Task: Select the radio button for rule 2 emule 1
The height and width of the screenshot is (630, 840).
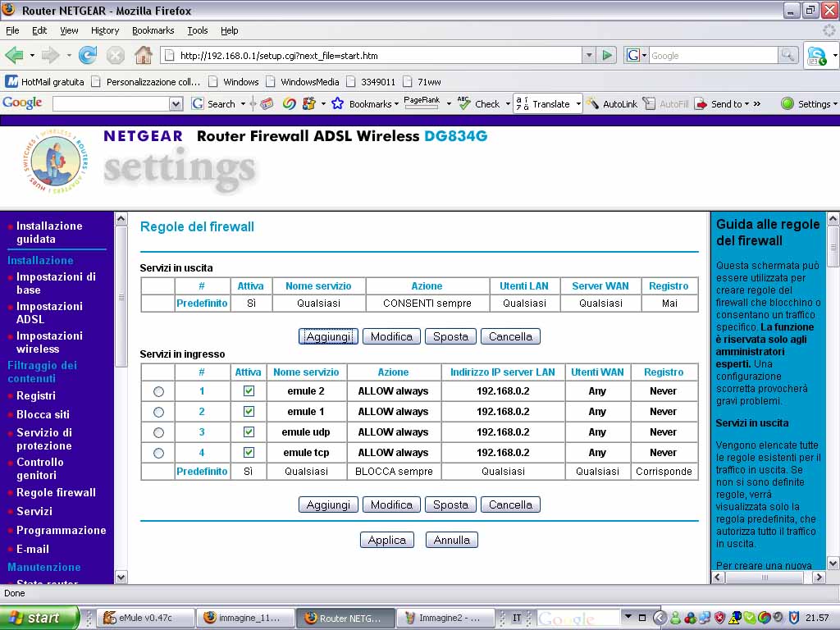Action: tap(158, 412)
